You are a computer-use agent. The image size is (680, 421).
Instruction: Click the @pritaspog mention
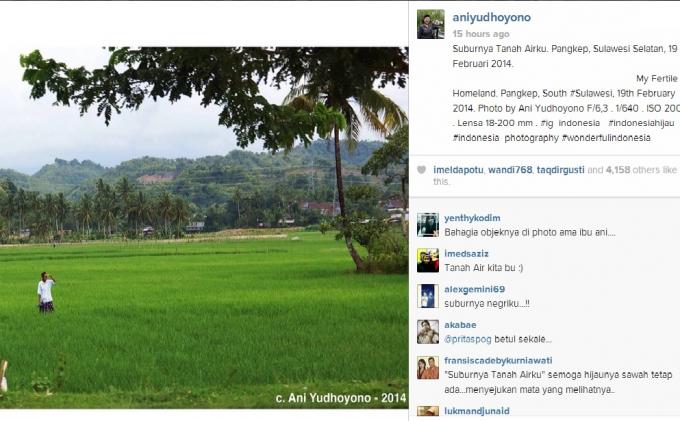pos(468,339)
